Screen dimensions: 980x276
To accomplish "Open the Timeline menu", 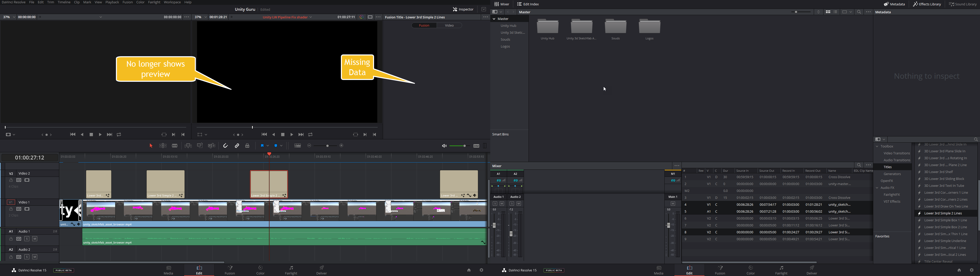I will (x=64, y=2).
